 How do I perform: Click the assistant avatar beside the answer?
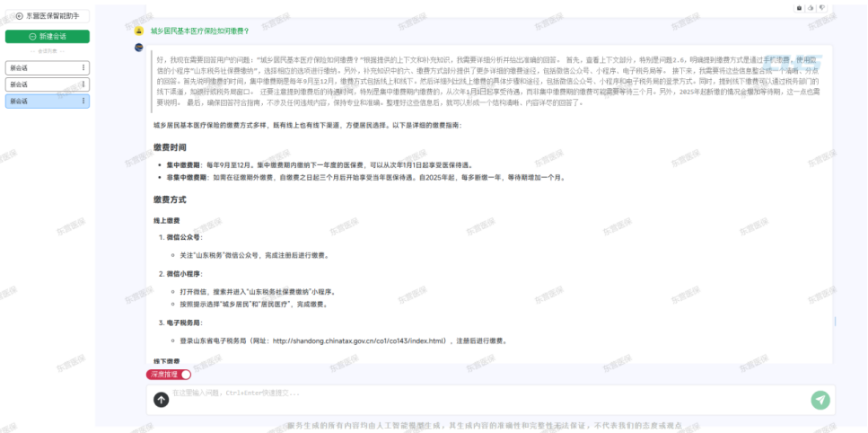[139, 46]
